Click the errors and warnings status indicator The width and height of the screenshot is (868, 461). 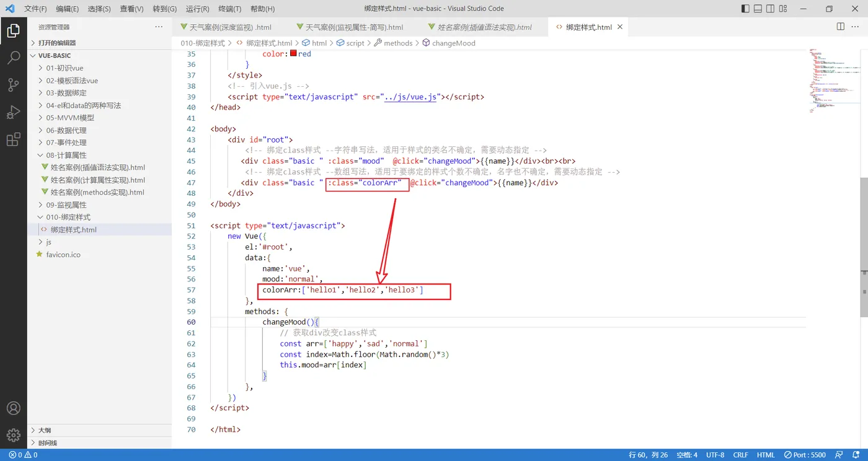[23, 455]
